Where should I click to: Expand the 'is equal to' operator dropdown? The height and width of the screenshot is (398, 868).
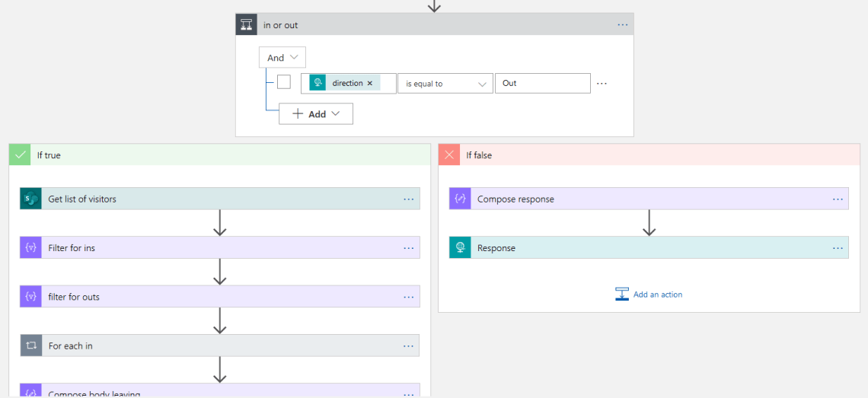pyautogui.click(x=445, y=84)
